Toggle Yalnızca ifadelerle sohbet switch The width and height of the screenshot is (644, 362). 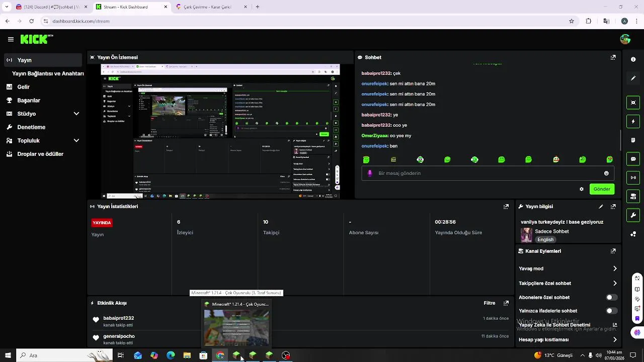coord(611,311)
